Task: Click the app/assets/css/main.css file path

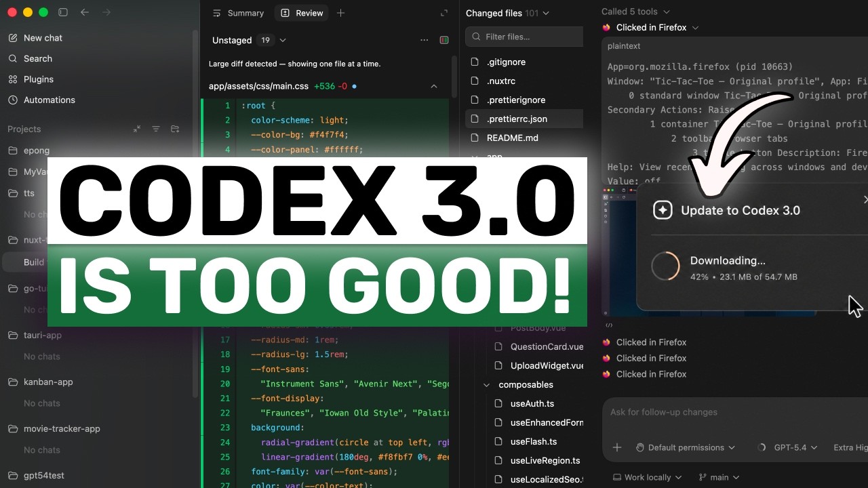Action: coord(258,86)
